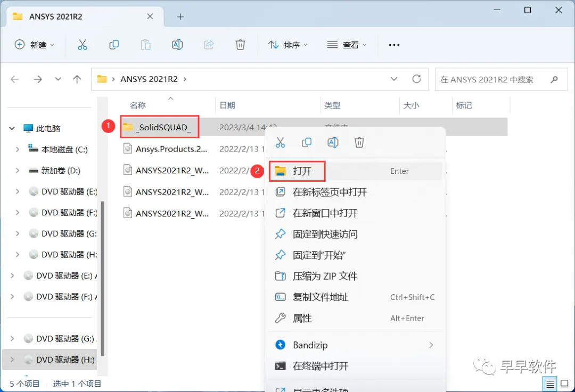The height and width of the screenshot is (392, 575).
Task: Open the 排序 sort dropdown
Action: (288, 45)
